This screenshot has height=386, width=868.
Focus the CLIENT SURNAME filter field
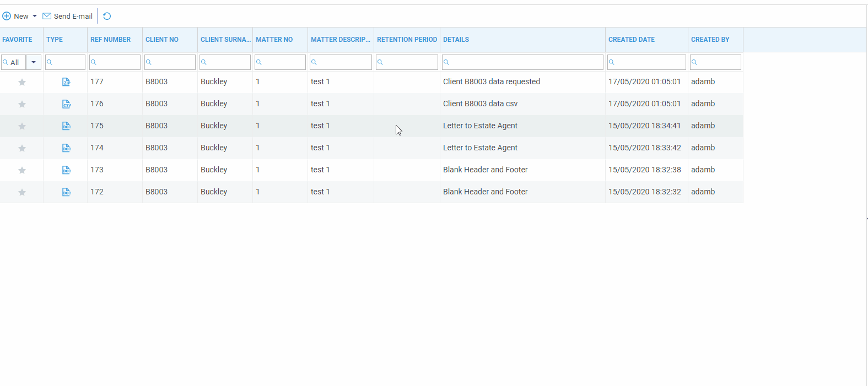[x=225, y=62]
